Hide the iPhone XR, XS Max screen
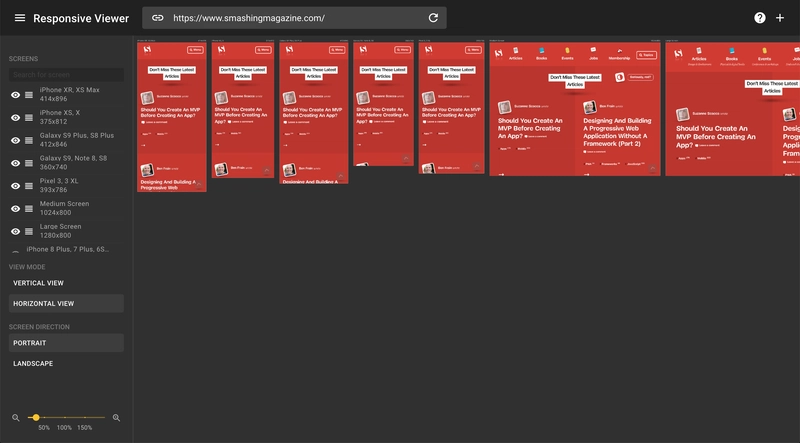This screenshot has width=800, height=443. [16, 95]
